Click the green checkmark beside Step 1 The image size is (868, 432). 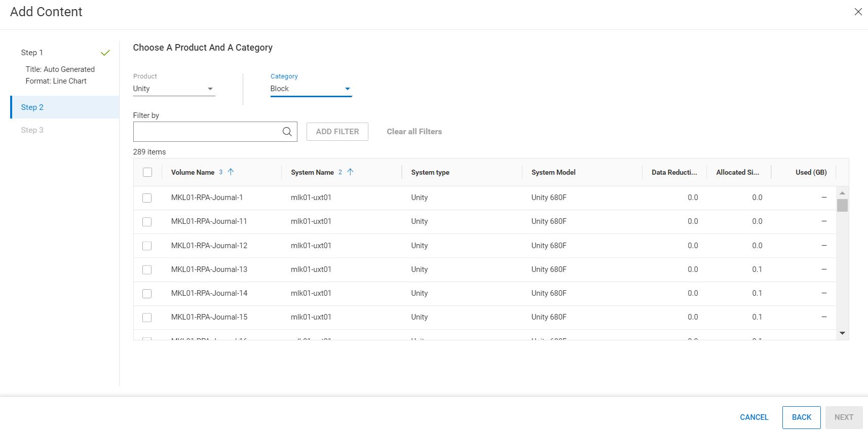click(105, 53)
